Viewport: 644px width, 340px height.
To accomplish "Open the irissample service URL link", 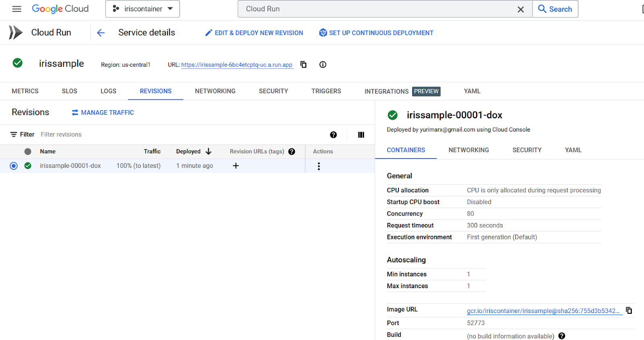I will click(237, 65).
